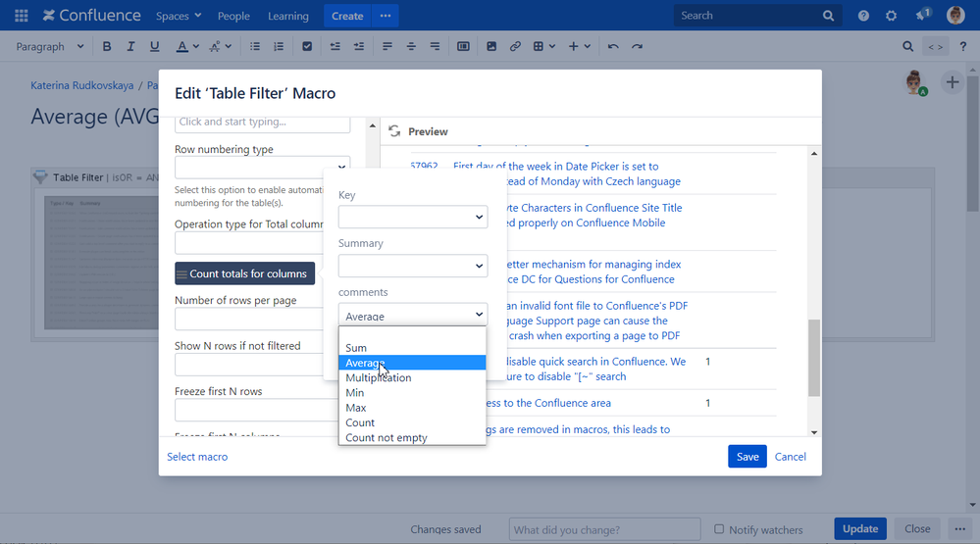980x544 pixels.
Task: Open the create more options button
Action: (x=386, y=16)
